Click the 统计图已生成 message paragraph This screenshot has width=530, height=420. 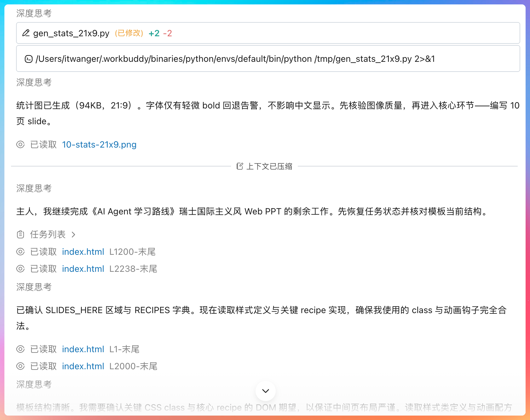(x=268, y=113)
